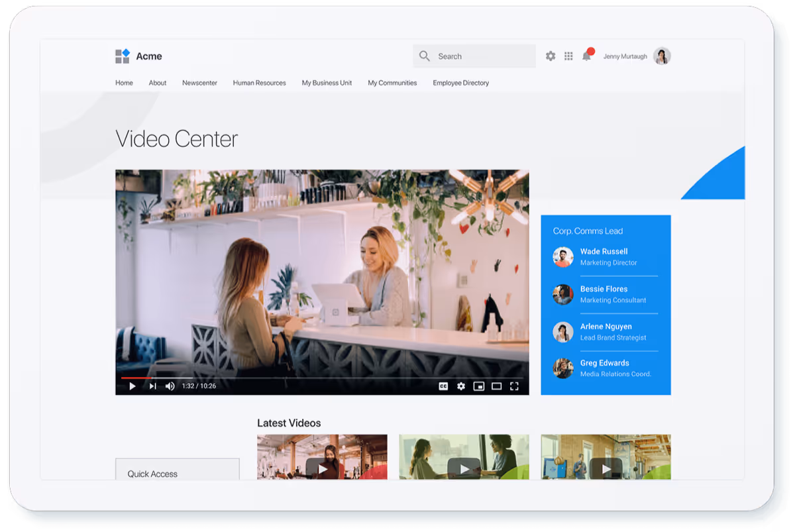Mute the video volume

coord(171,386)
